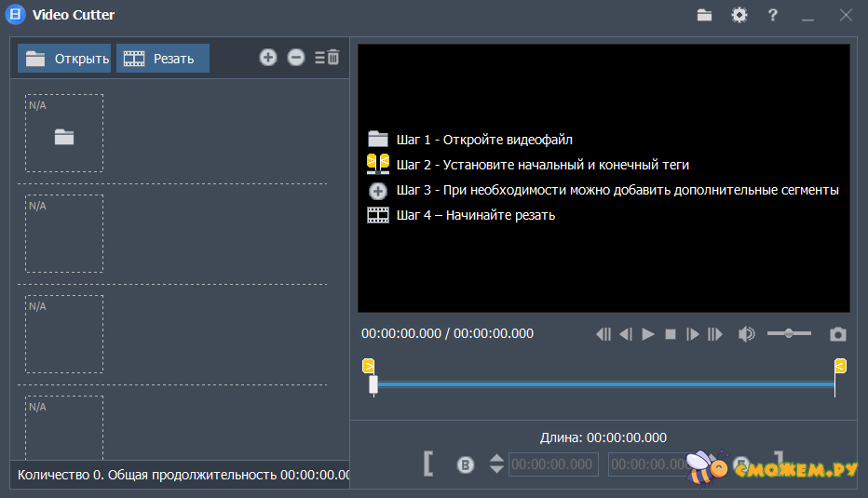
Task: Click the yellow end tag marker on the timeline
Action: point(840,366)
